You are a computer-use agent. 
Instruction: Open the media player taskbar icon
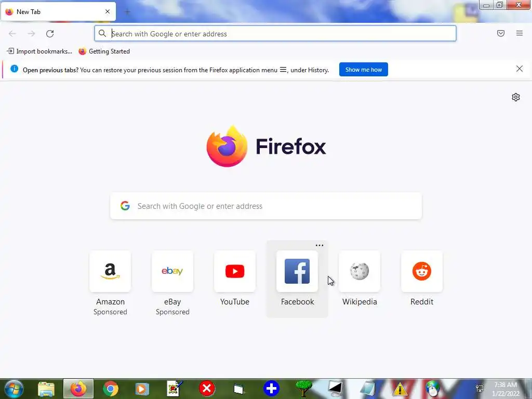[142, 389]
